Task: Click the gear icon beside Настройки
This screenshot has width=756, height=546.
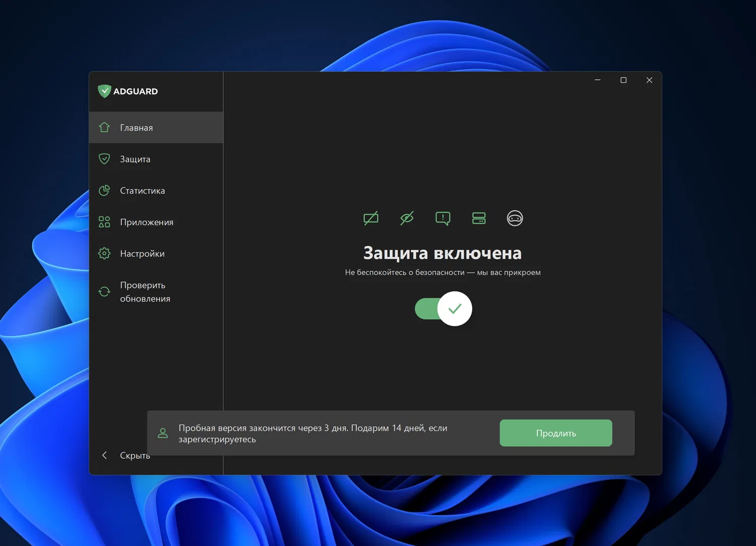Action: [x=104, y=253]
